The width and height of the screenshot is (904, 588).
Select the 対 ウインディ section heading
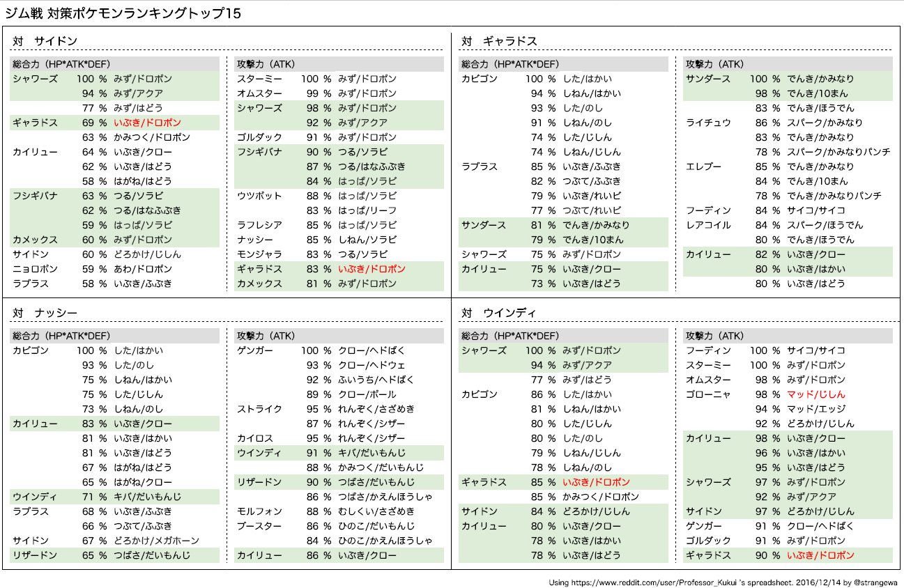499,313
